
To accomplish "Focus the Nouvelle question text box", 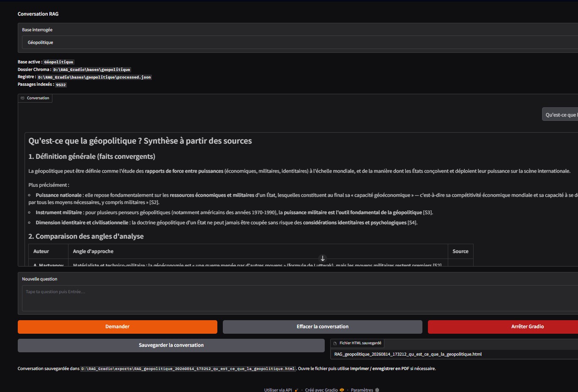I will 300,298.
